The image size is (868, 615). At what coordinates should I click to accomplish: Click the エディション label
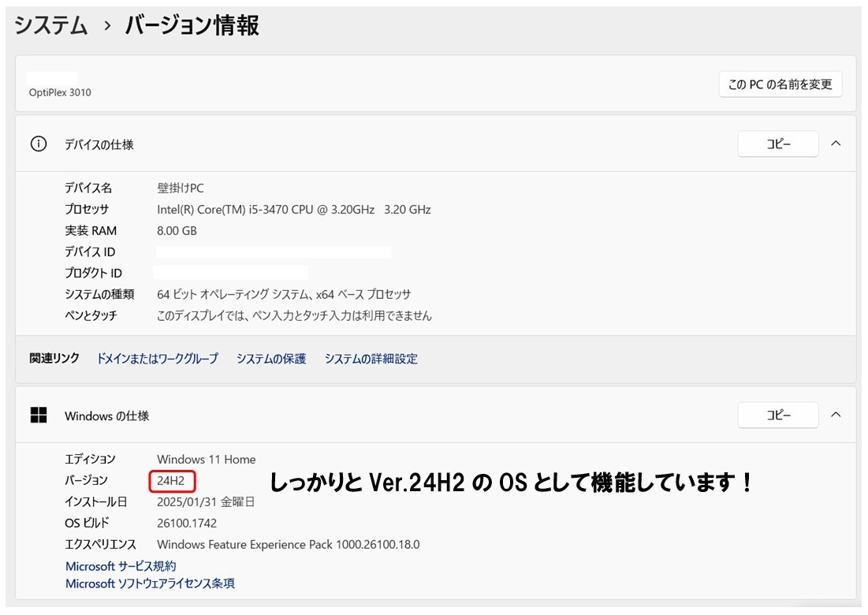[90, 459]
